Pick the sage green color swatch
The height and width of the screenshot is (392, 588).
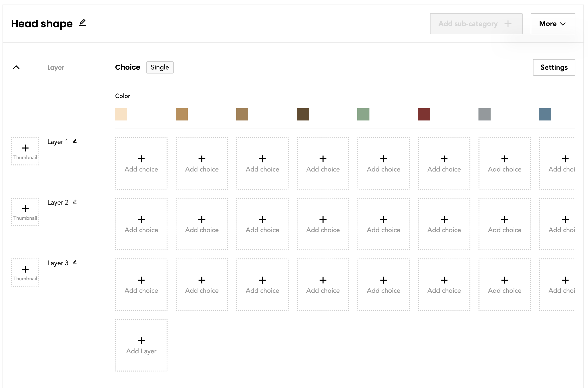pos(363,114)
